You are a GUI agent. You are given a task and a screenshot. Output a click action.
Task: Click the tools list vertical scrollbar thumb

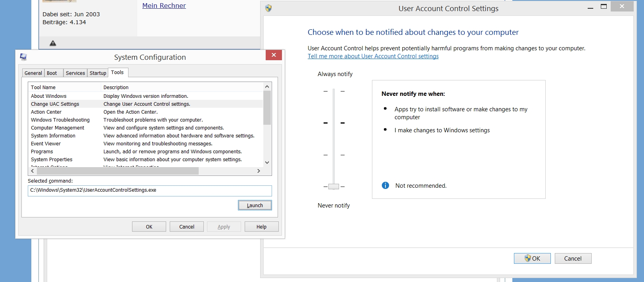click(x=267, y=107)
